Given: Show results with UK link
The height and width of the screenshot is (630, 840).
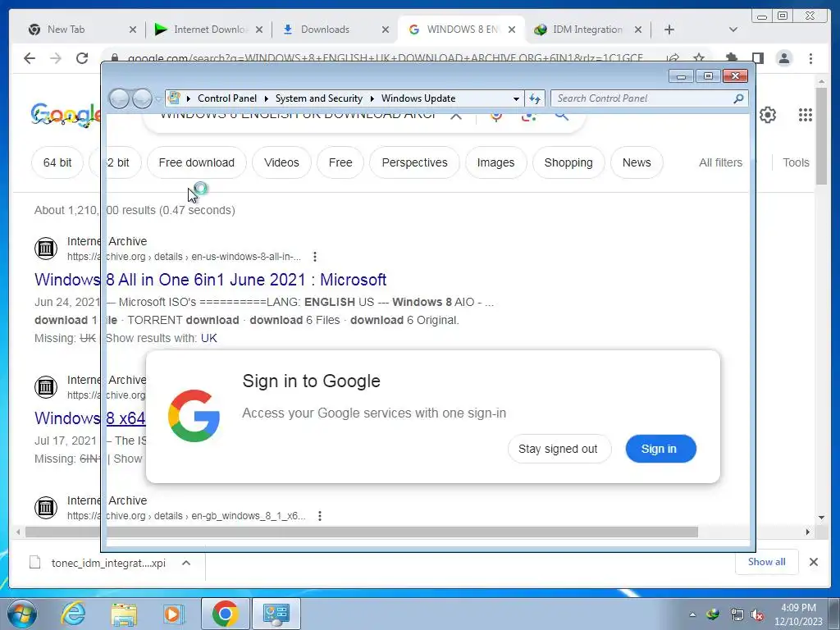Looking at the screenshot, I should point(209,338).
